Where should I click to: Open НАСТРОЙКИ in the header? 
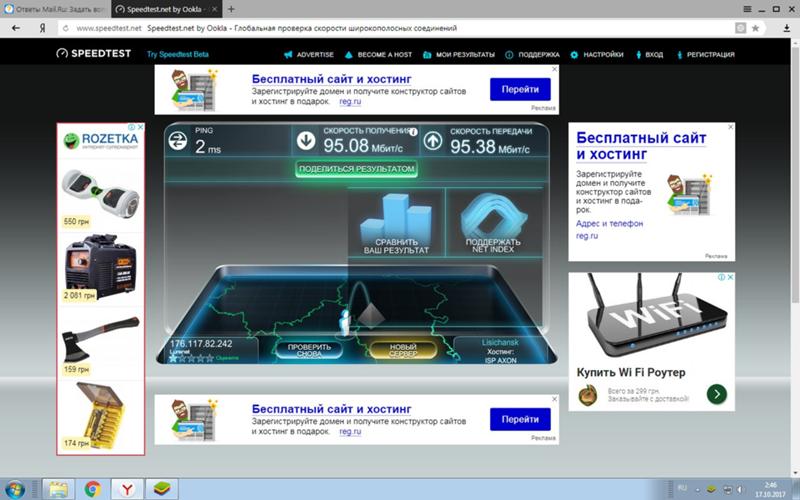click(597, 55)
